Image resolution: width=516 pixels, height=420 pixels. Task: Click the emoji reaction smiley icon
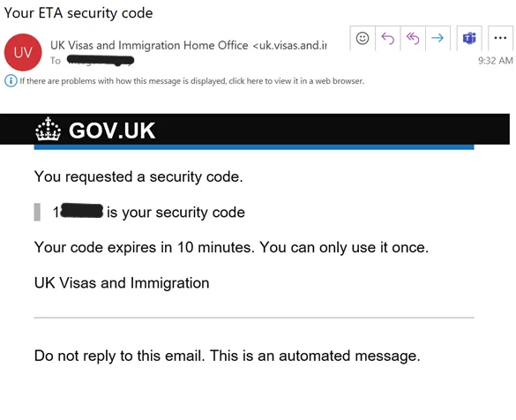tap(363, 38)
